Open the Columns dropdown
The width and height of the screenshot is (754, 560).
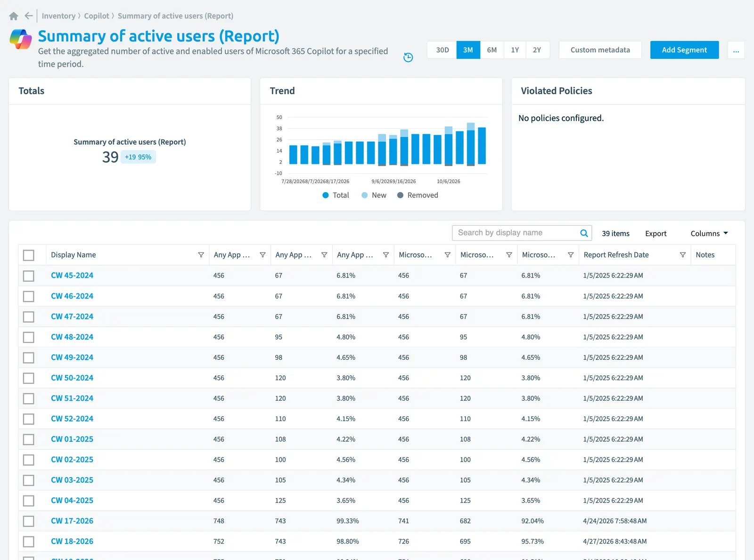point(709,234)
